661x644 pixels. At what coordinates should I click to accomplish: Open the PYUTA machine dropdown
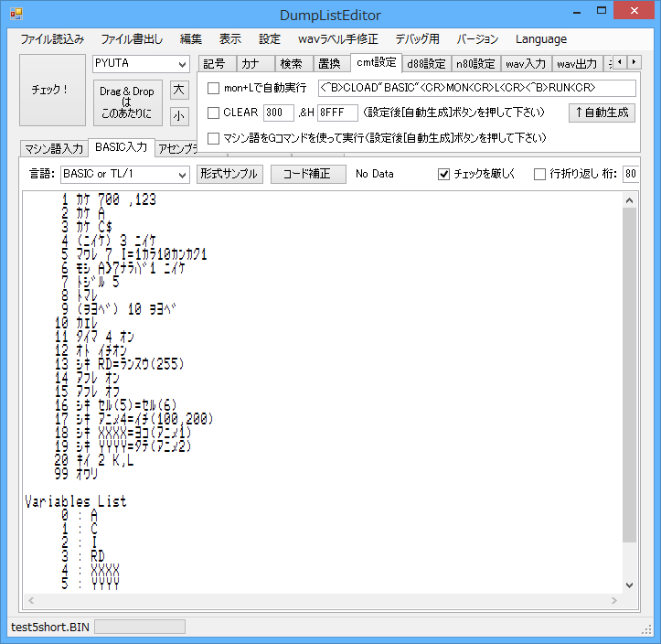[x=182, y=64]
